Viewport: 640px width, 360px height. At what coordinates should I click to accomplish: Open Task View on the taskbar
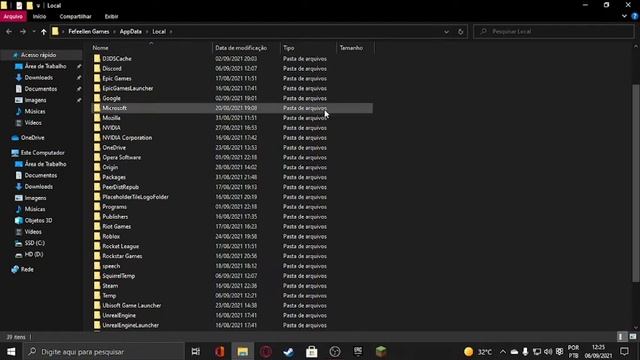(196, 351)
